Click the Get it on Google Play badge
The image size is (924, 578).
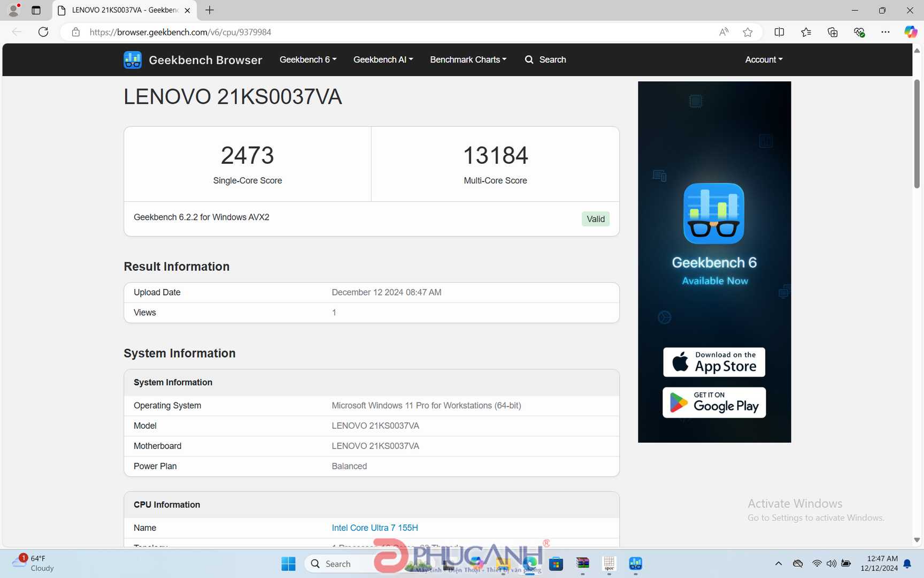tap(714, 402)
